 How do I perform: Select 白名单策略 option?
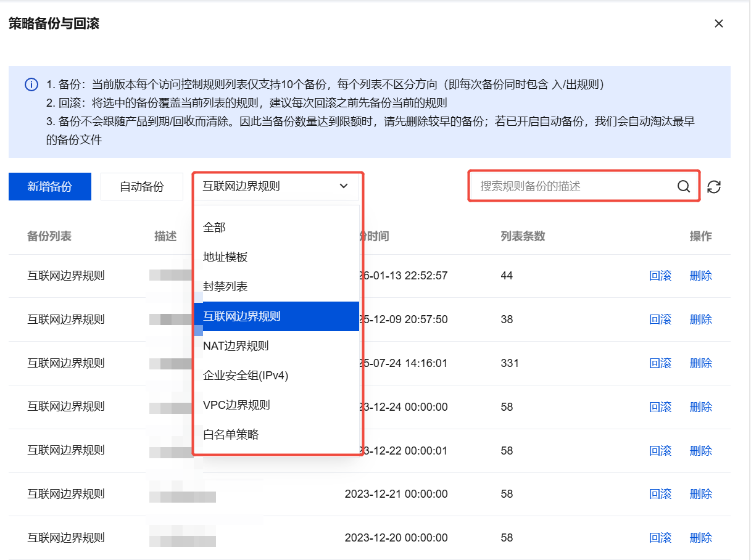[x=276, y=435]
